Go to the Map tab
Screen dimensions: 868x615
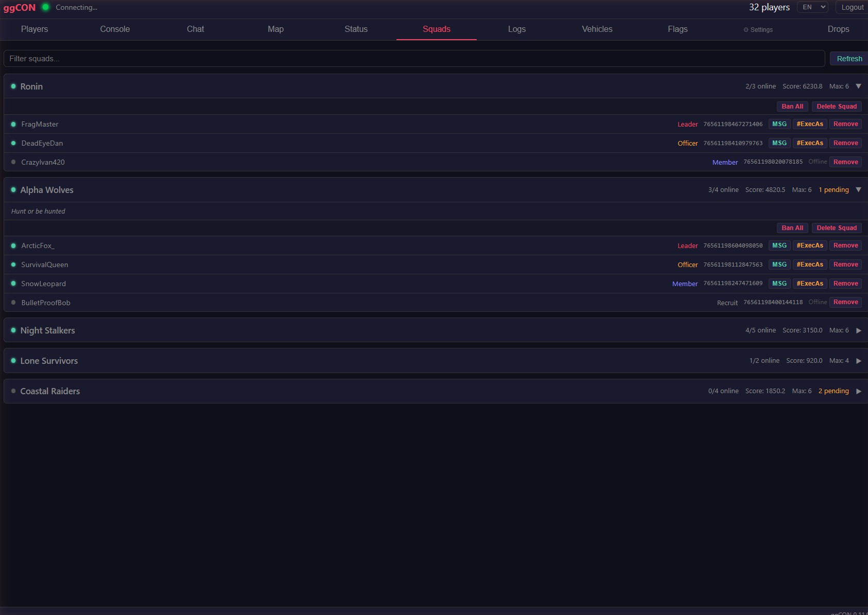275,29
